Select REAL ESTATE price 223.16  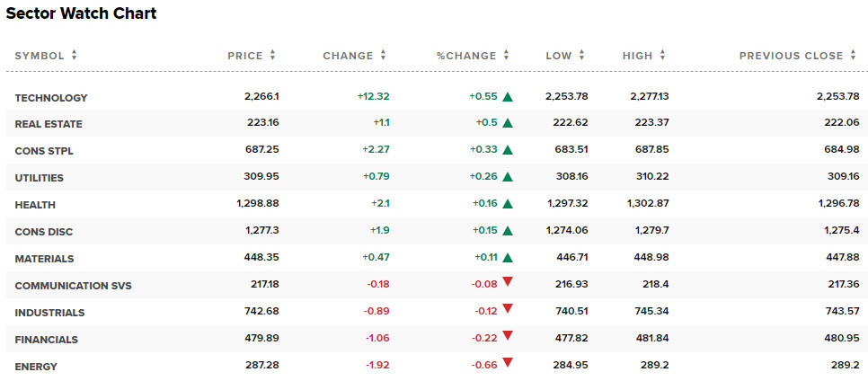(263, 123)
